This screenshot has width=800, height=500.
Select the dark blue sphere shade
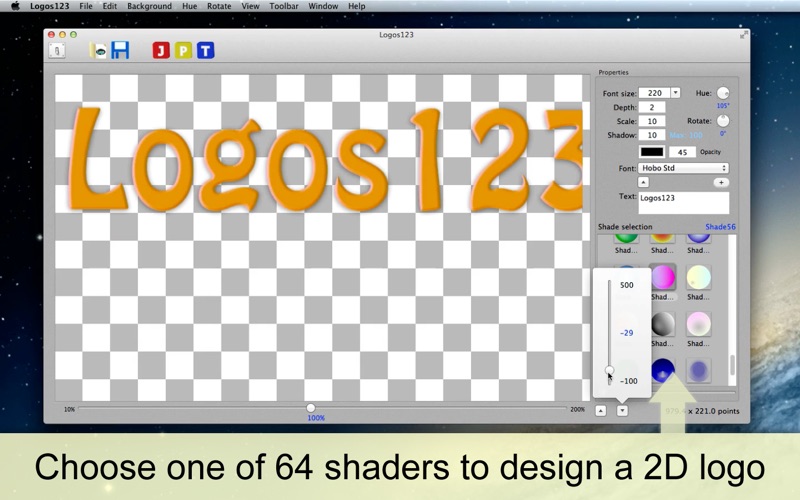(663, 370)
